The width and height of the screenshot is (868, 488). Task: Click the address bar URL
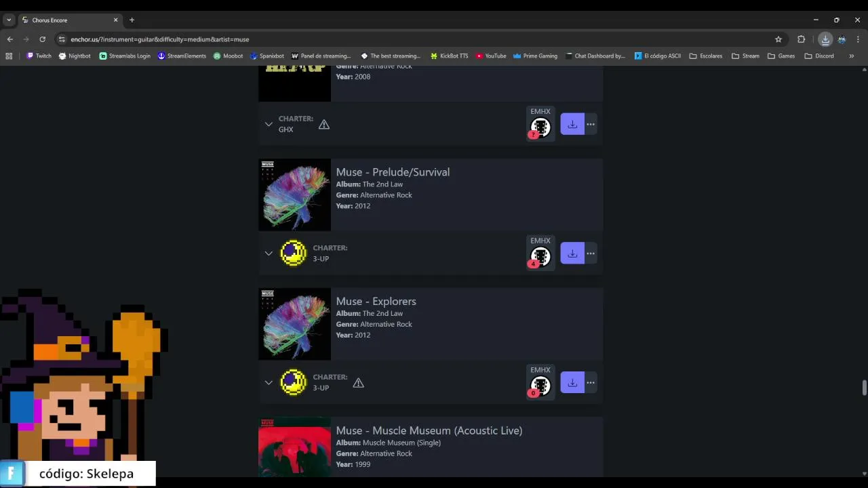(x=160, y=39)
